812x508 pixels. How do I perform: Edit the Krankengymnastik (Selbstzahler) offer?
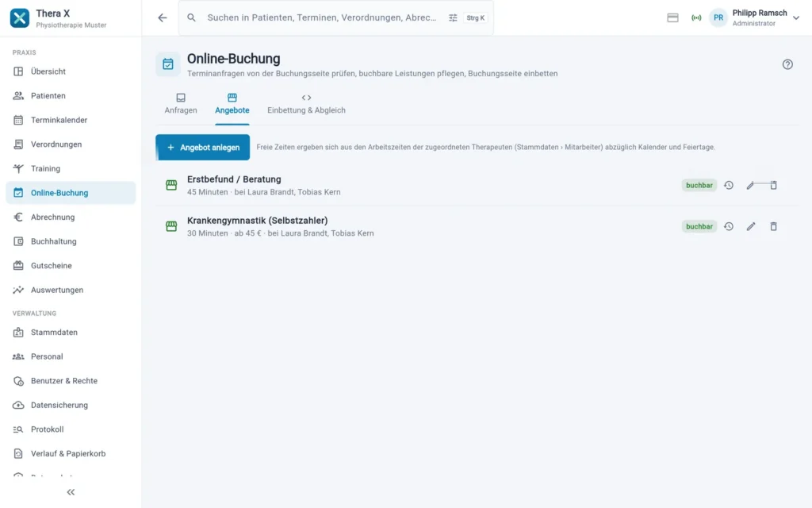point(751,226)
